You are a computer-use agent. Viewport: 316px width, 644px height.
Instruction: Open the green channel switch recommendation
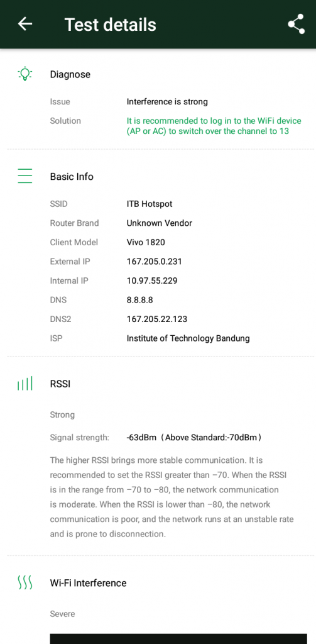[x=214, y=126]
